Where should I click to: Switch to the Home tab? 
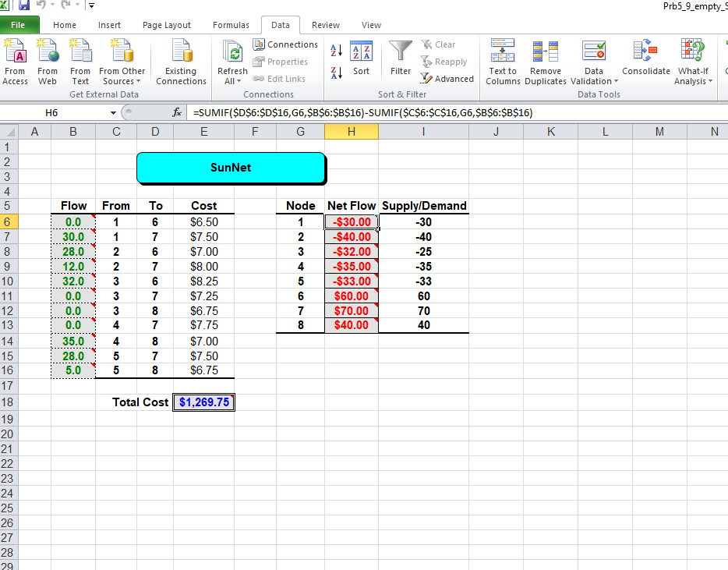pyautogui.click(x=65, y=25)
